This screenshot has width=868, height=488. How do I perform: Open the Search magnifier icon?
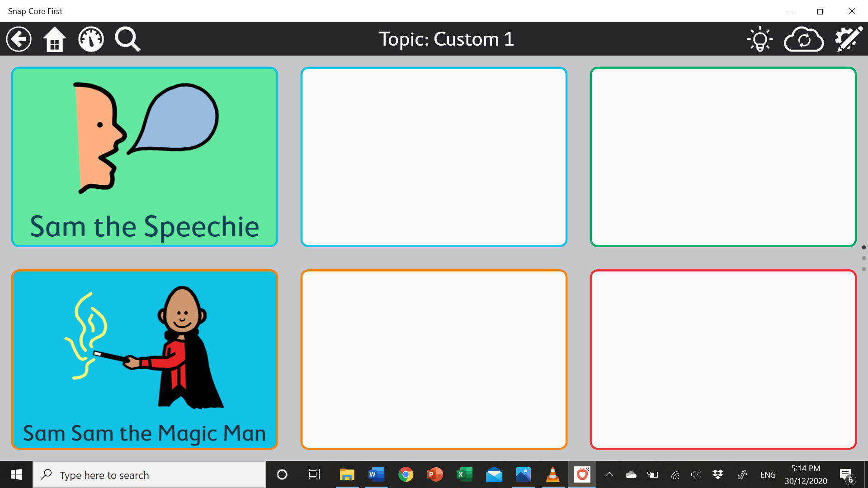pos(127,39)
